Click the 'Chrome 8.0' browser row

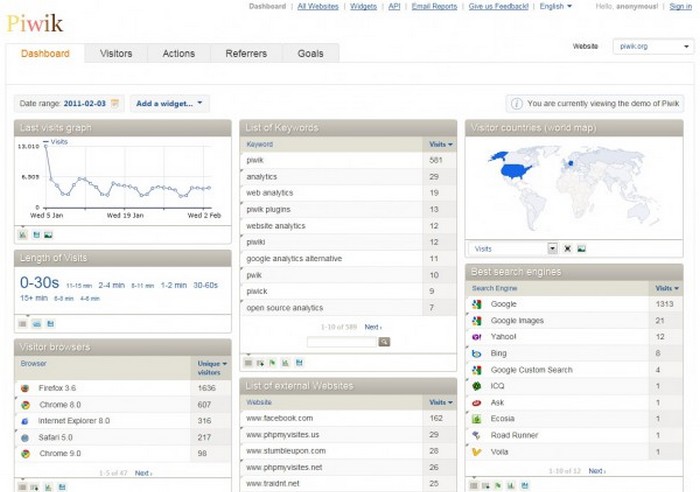pos(123,405)
